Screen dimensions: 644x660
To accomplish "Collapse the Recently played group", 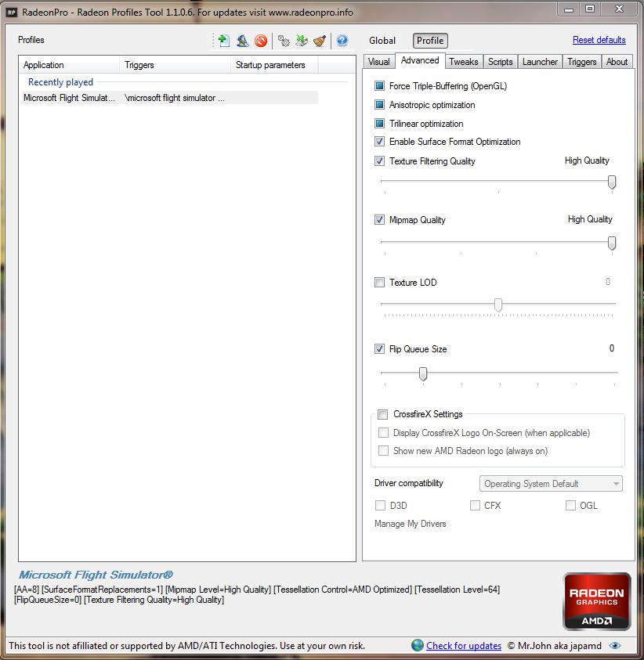I will (60, 82).
